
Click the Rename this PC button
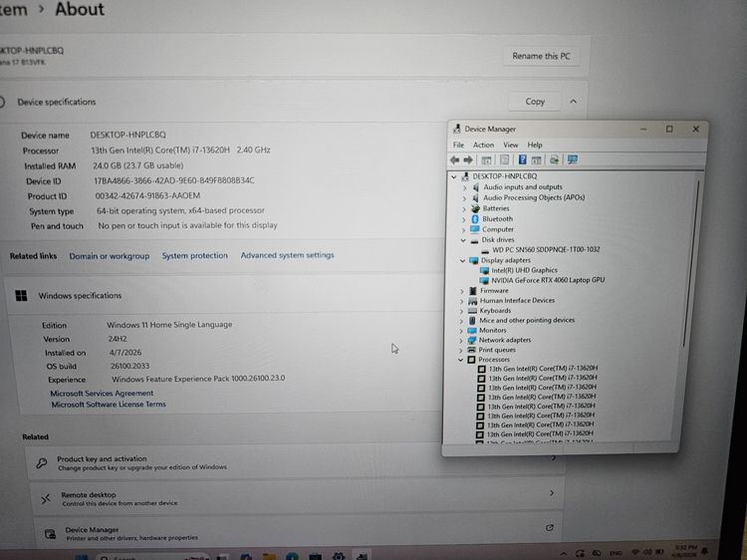coord(541,57)
